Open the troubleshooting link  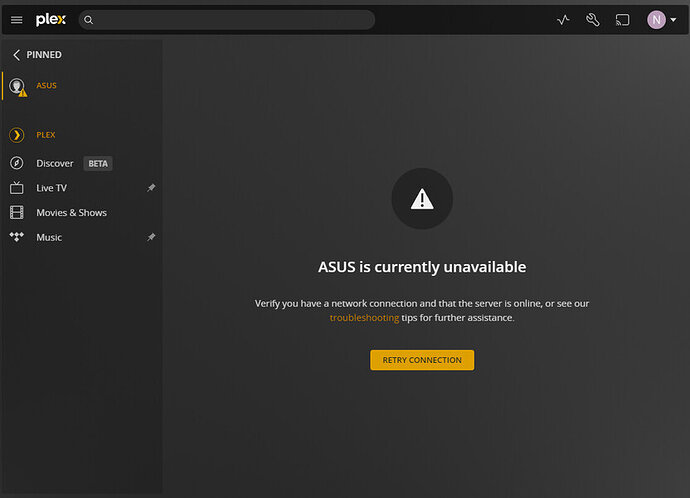(x=364, y=318)
